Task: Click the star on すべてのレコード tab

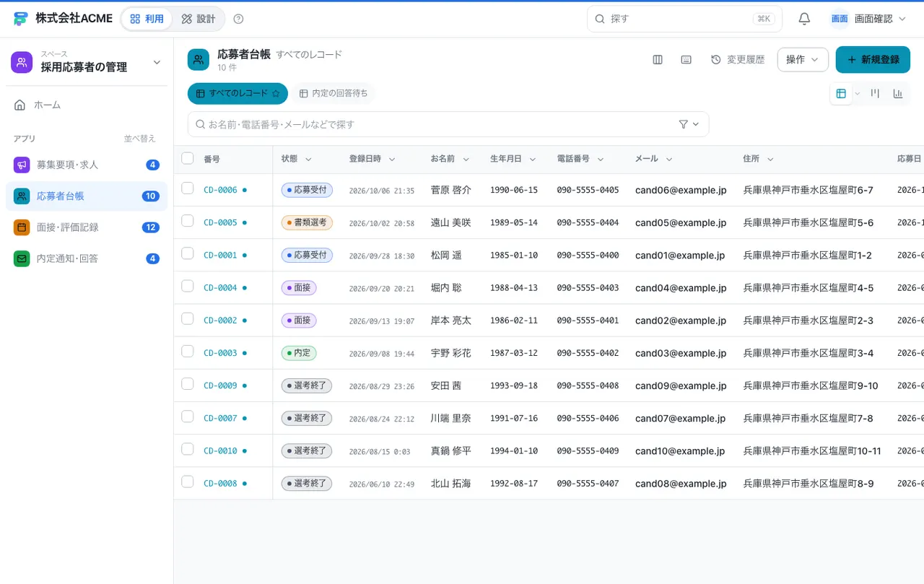Action: (275, 93)
